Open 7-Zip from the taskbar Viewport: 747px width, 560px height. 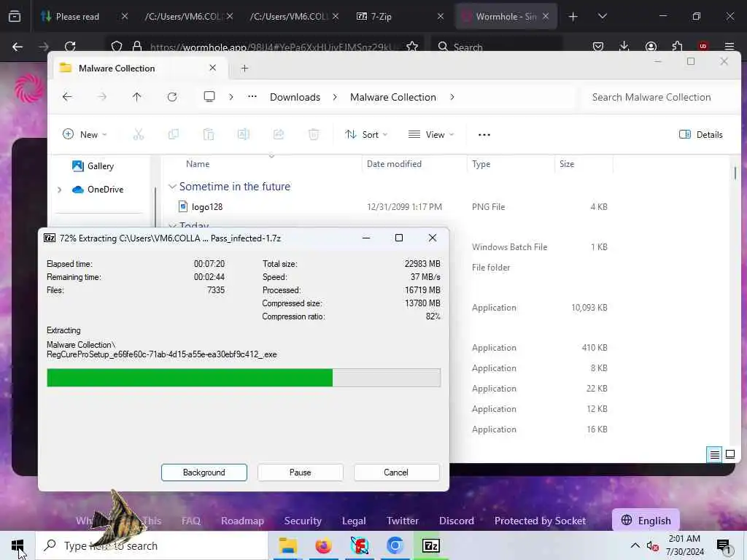(x=430, y=545)
